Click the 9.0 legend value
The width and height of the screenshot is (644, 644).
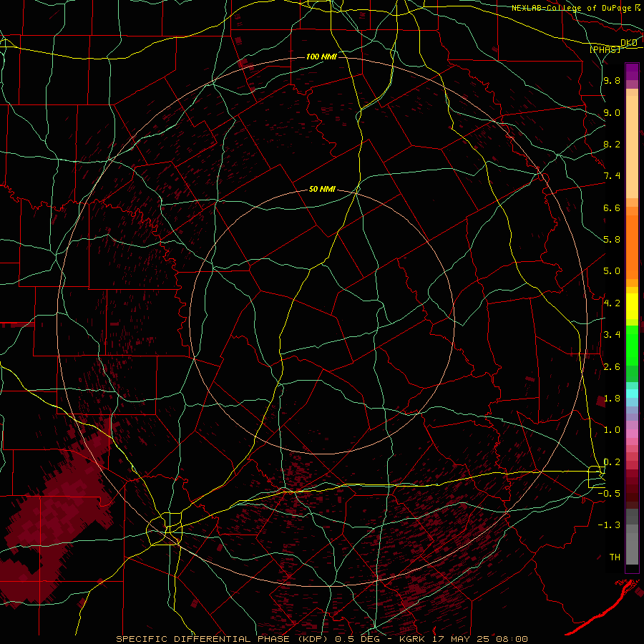coord(612,112)
